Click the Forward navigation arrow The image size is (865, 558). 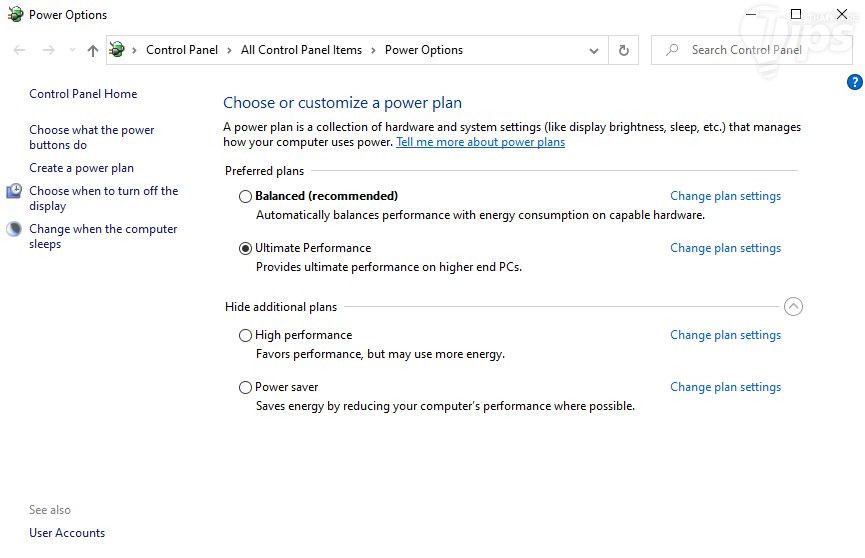point(48,50)
